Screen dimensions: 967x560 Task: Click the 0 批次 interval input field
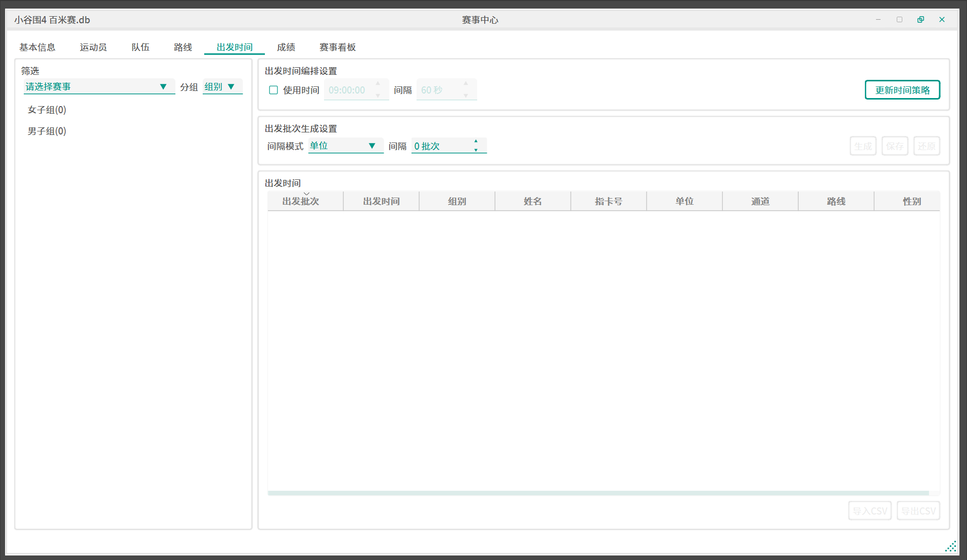click(441, 146)
